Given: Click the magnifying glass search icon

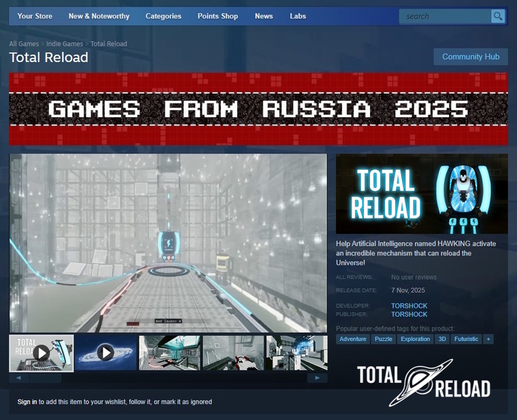Looking at the screenshot, I should pyautogui.click(x=498, y=16).
